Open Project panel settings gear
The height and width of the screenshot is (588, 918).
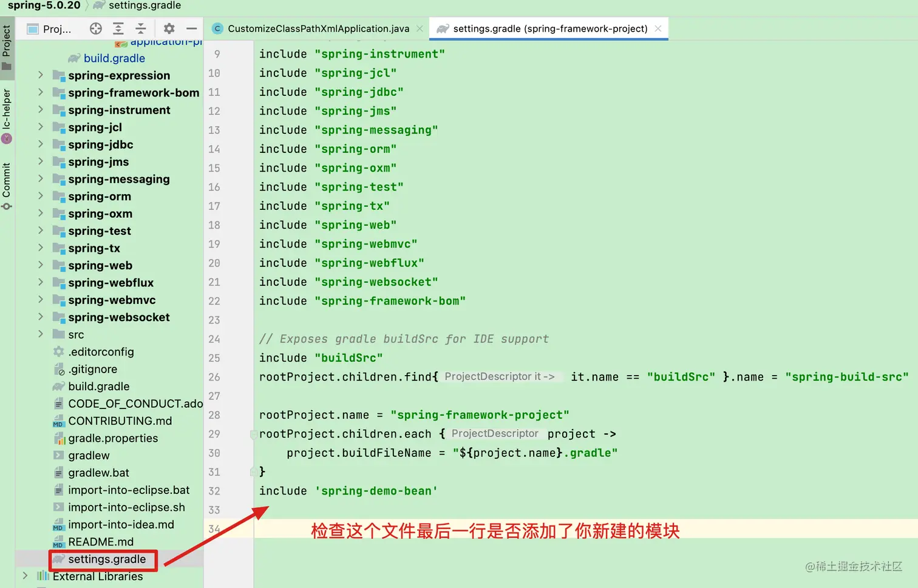(169, 29)
